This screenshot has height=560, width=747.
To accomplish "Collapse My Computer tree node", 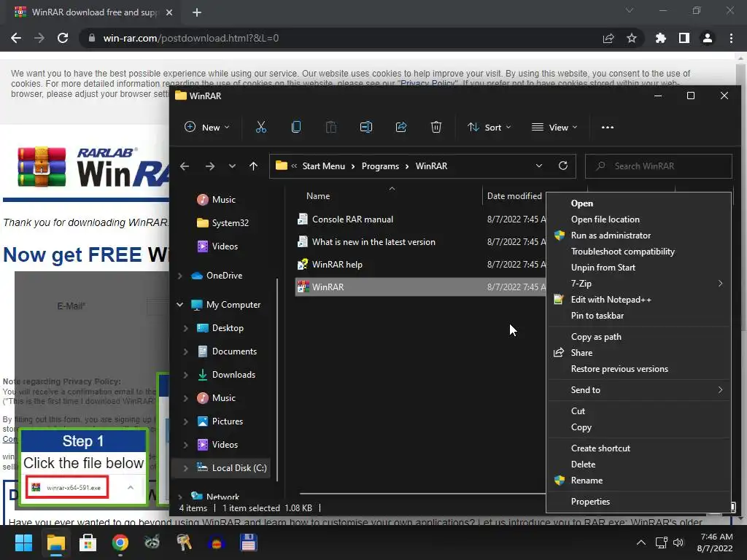I will coord(179,305).
